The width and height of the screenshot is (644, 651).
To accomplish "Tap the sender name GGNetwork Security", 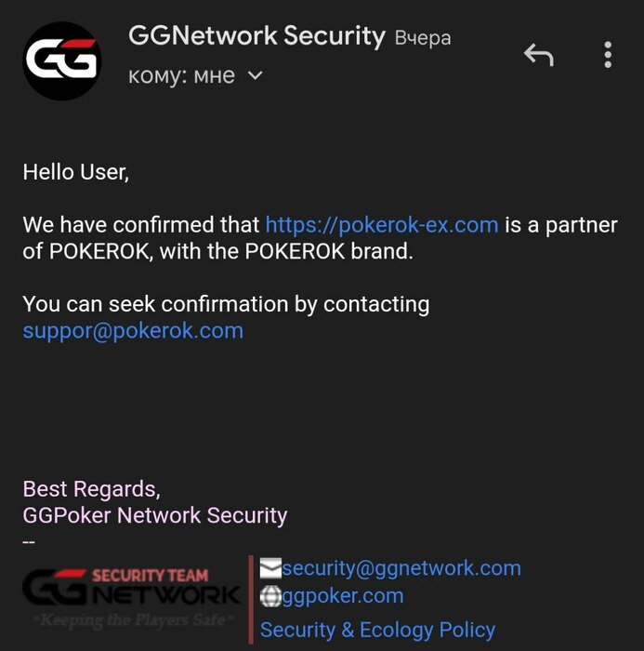I will [256, 36].
